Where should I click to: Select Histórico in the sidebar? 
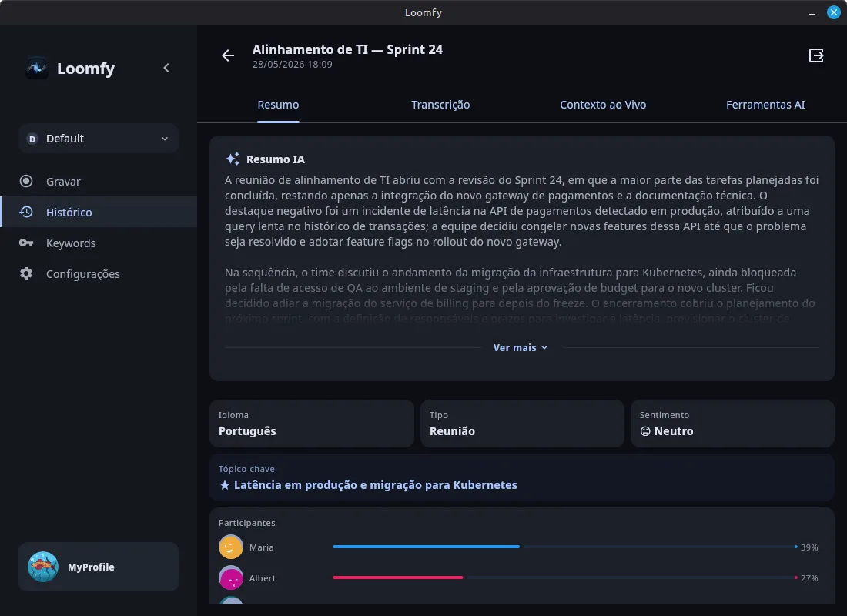(x=99, y=212)
